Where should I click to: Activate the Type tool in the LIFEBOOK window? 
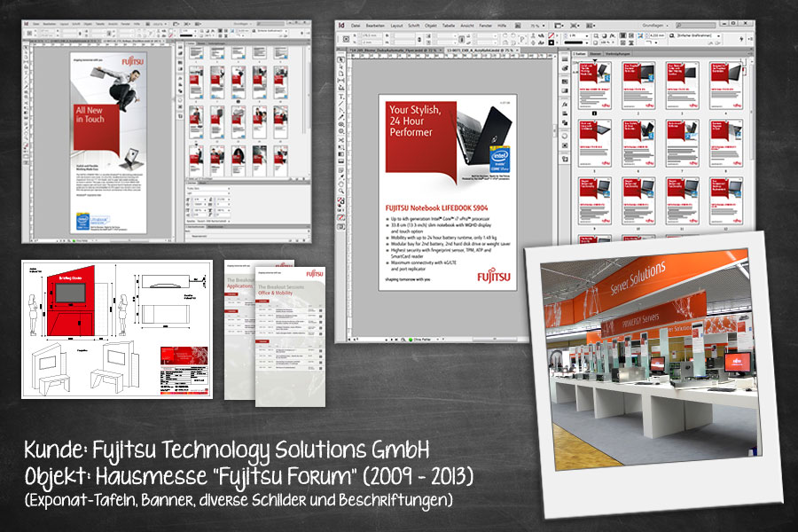click(341, 97)
